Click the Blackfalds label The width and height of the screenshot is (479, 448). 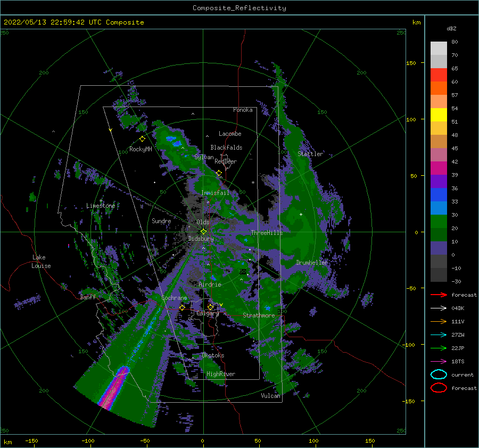(226, 148)
